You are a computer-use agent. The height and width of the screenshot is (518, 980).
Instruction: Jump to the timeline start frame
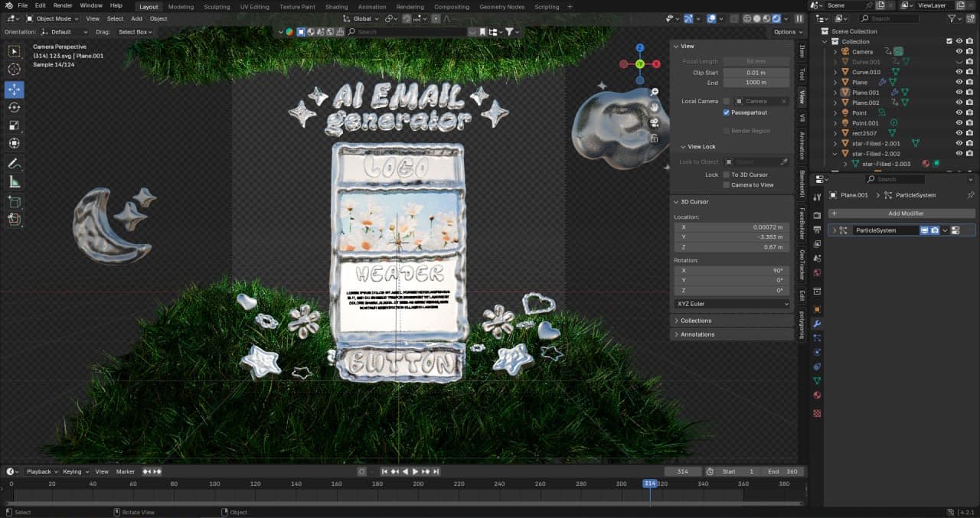coord(385,471)
